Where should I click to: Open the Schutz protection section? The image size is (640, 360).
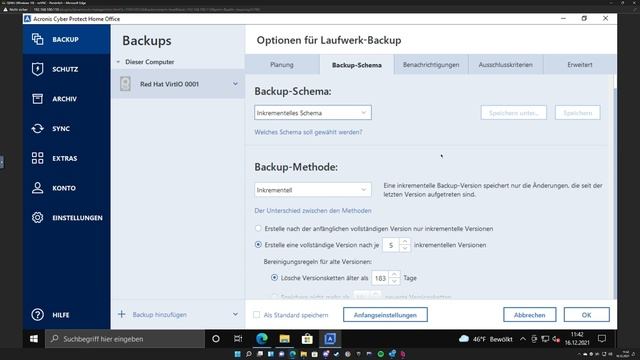tap(67, 69)
